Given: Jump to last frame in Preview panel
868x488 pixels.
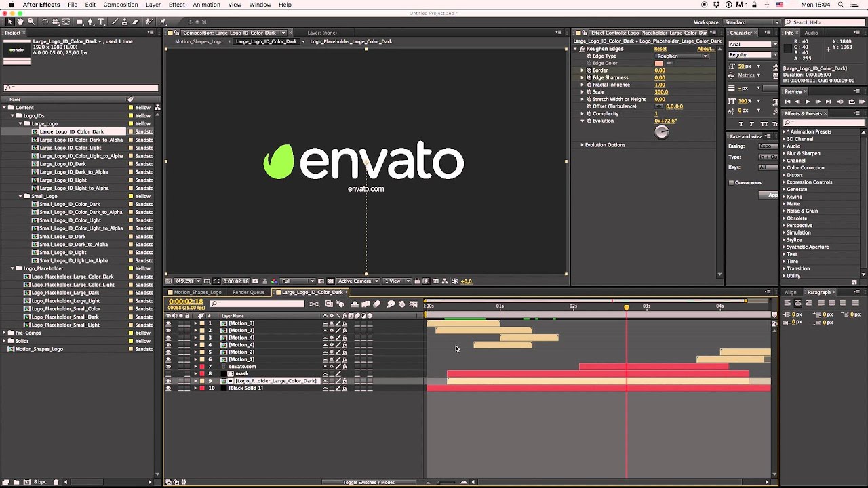Looking at the screenshot, I should (828, 102).
